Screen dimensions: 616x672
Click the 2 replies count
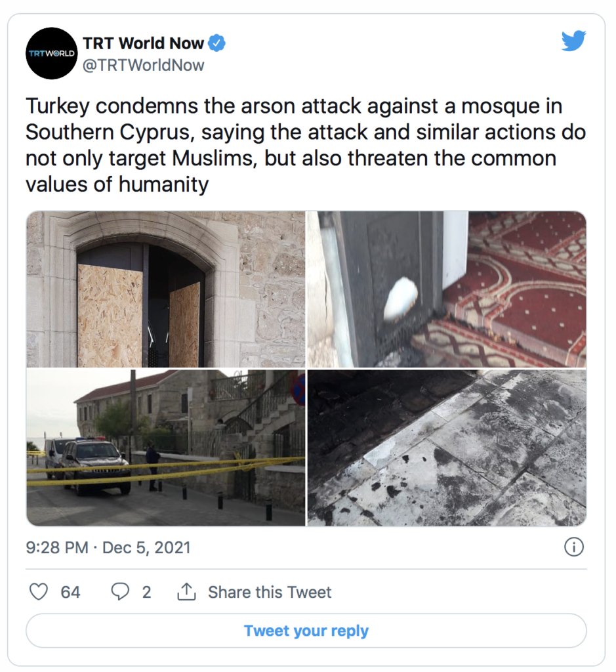click(146, 593)
